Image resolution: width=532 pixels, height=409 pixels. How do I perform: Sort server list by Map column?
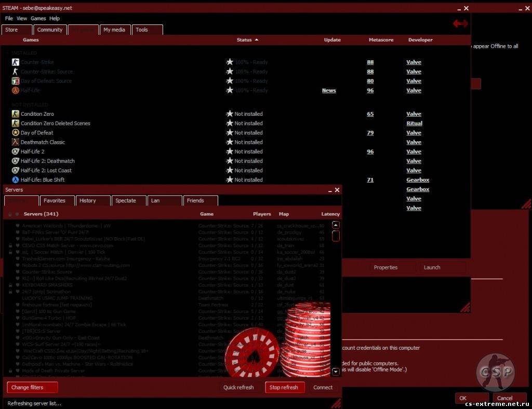284,214
